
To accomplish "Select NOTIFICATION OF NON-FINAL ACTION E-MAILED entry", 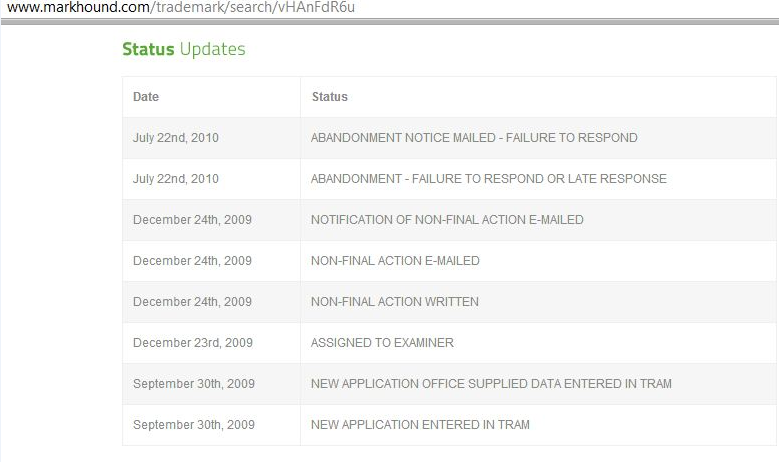I will tap(447, 220).
